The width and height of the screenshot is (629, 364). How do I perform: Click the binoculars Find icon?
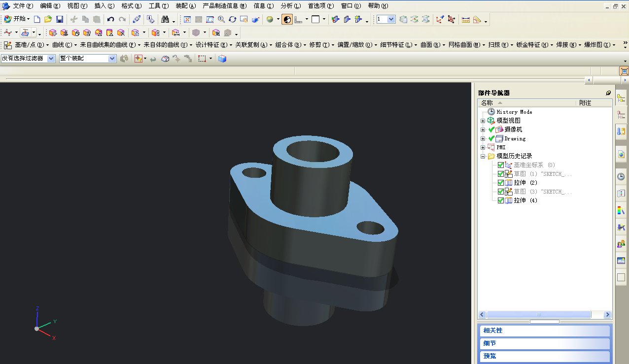click(x=165, y=19)
